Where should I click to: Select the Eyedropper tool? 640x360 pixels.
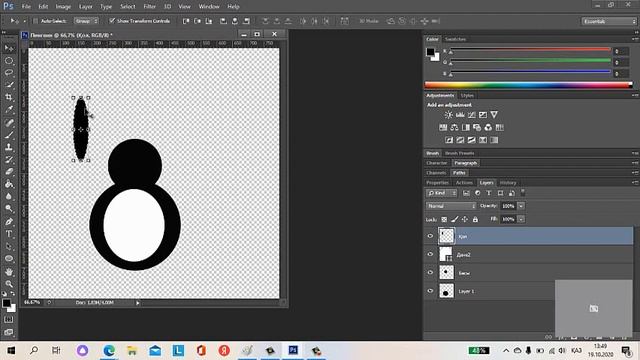(x=9, y=109)
